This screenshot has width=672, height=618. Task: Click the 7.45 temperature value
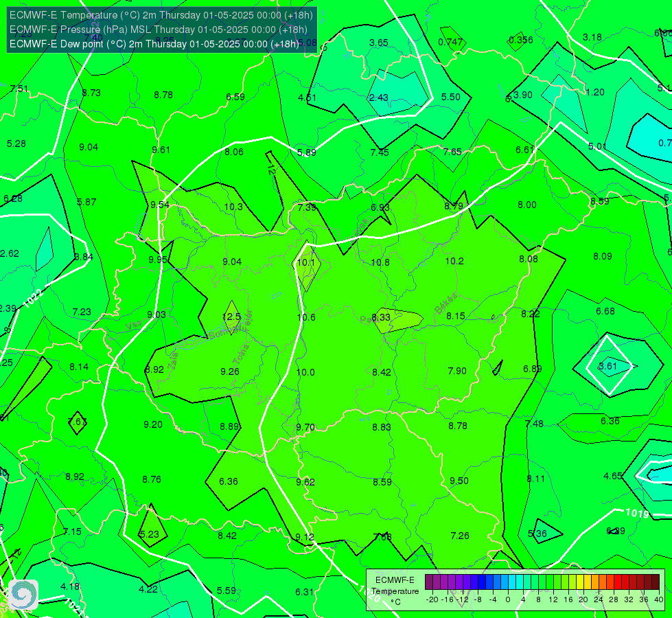[380, 152]
